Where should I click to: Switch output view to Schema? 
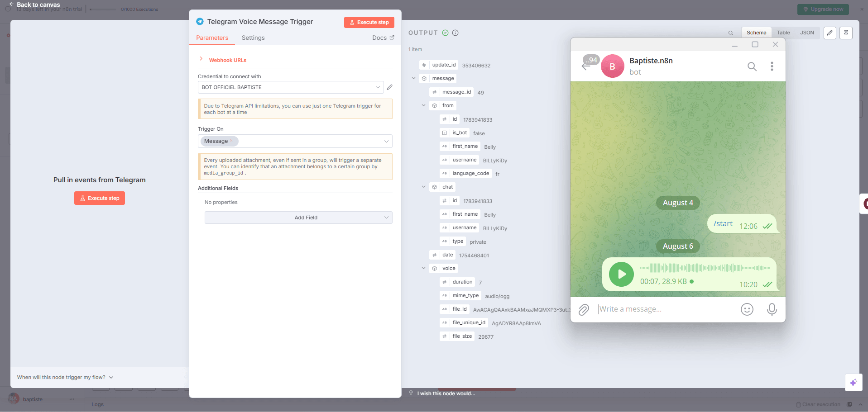coord(756,33)
